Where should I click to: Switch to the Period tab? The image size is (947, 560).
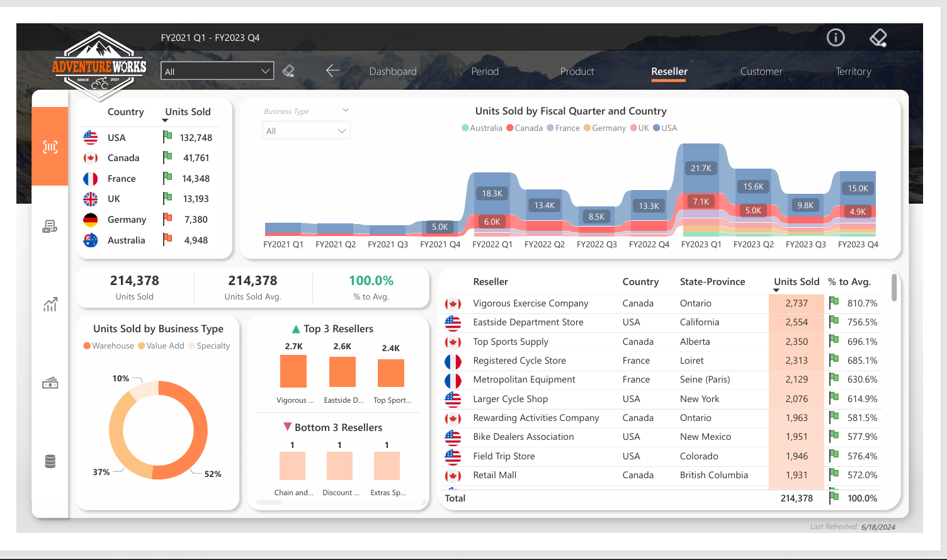click(485, 72)
